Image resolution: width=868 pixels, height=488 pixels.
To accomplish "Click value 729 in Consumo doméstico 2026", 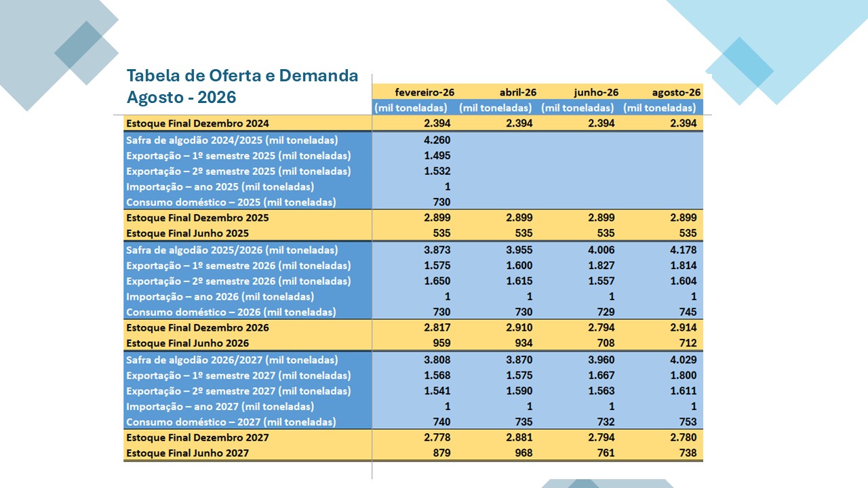I will 606,312.
